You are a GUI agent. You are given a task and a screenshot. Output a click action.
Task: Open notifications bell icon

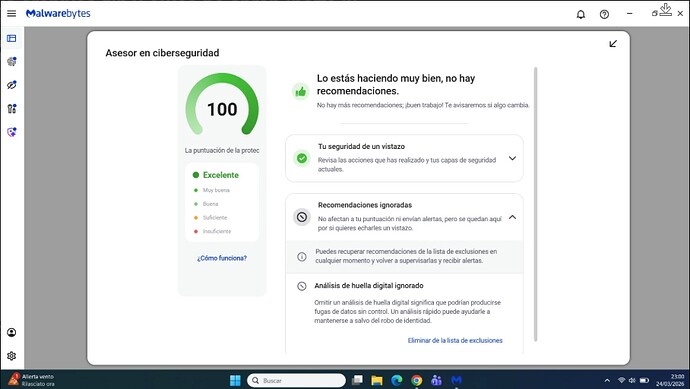coord(581,15)
